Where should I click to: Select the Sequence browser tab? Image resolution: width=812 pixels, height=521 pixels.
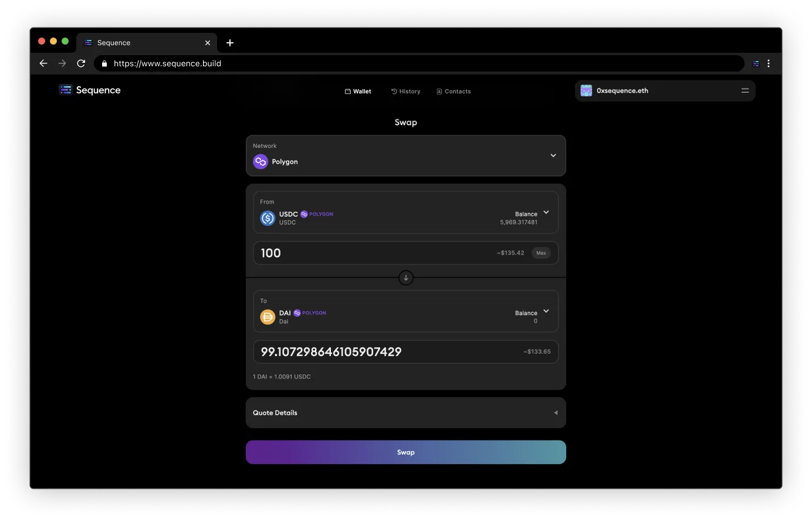pos(147,43)
